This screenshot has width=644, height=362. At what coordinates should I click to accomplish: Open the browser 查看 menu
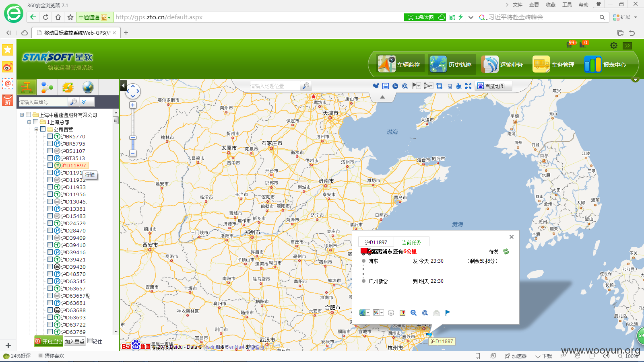coord(534,5)
